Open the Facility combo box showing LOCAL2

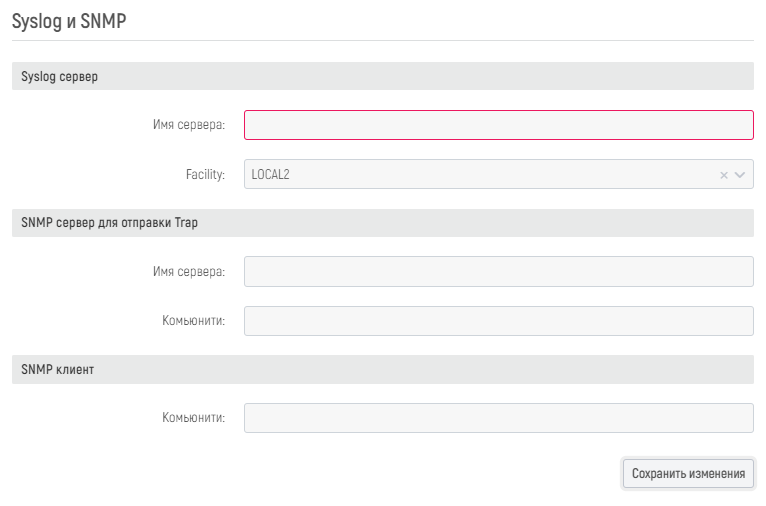(x=480, y=175)
